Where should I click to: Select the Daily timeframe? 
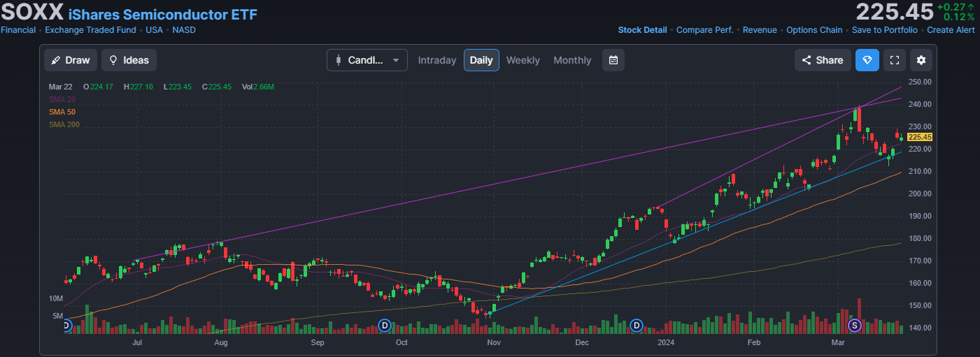[481, 60]
